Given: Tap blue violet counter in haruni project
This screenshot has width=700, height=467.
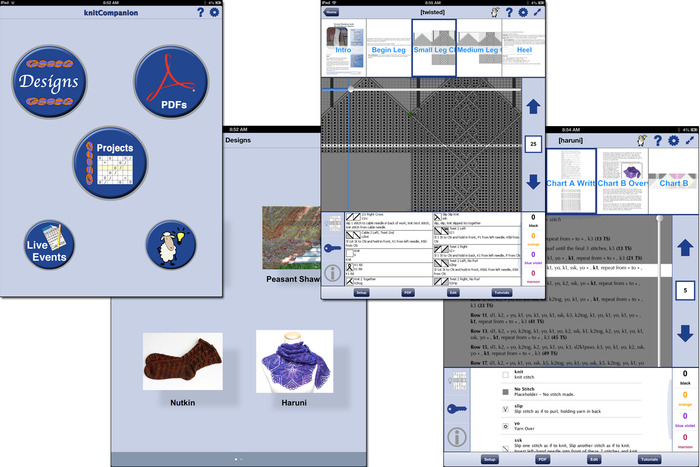Looking at the screenshot, I should [685, 419].
